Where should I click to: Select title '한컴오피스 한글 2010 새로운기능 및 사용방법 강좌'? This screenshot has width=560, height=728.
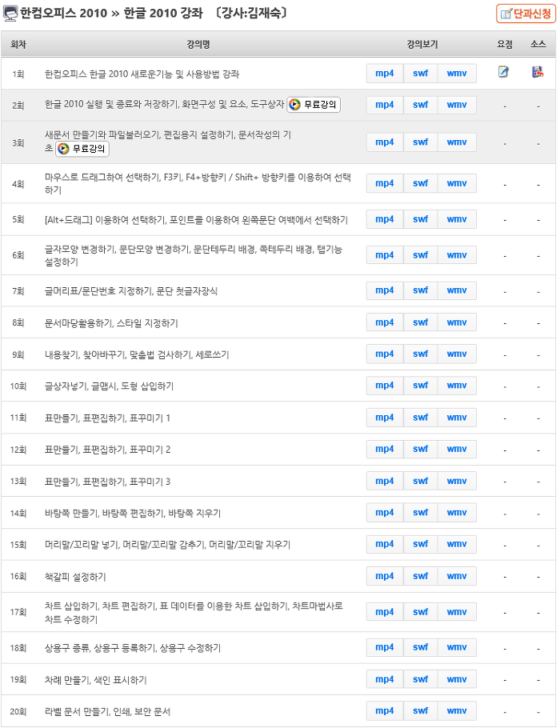142,74
